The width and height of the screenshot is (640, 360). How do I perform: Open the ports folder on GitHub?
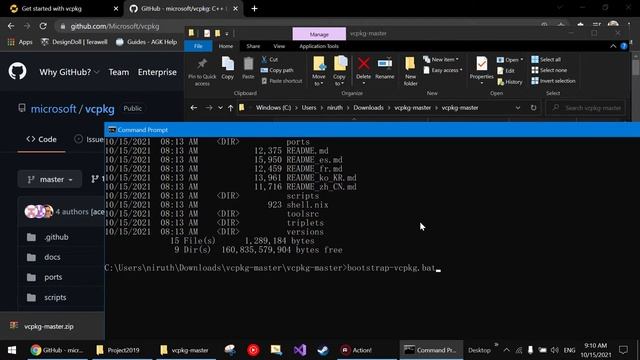click(53, 277)
